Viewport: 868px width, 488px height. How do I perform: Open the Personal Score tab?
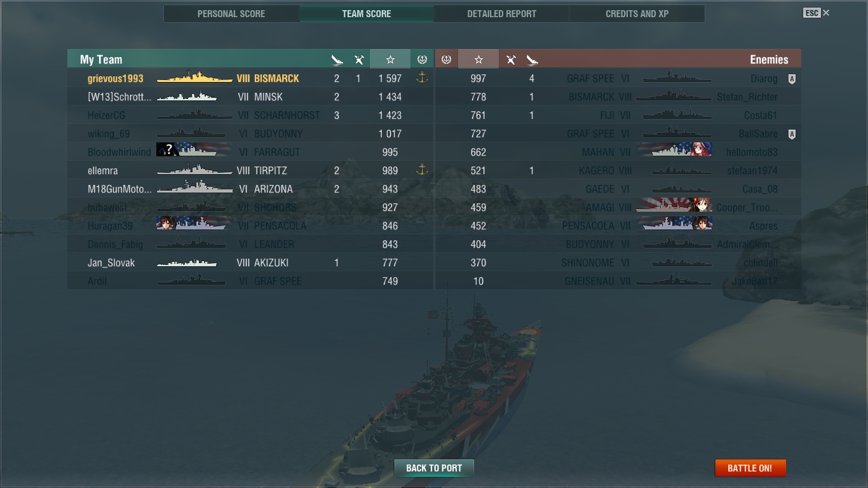pos(231,13)
